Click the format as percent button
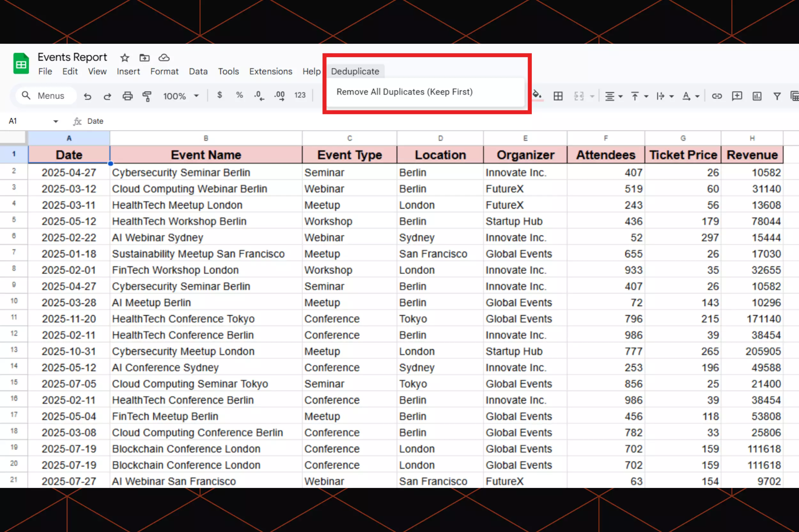This screenshot has height=532, width=799. (x=239, y=95)
